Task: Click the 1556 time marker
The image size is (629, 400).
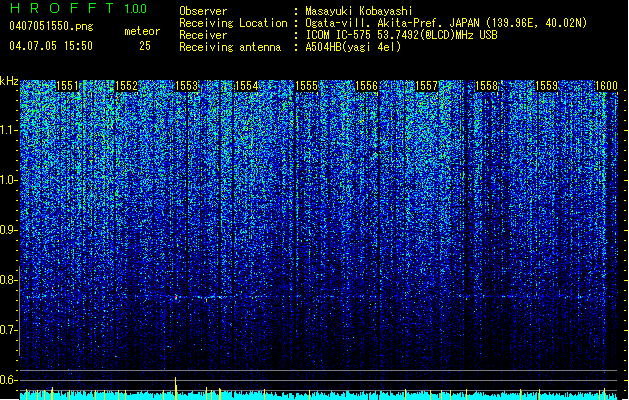Action: point(367,86)
